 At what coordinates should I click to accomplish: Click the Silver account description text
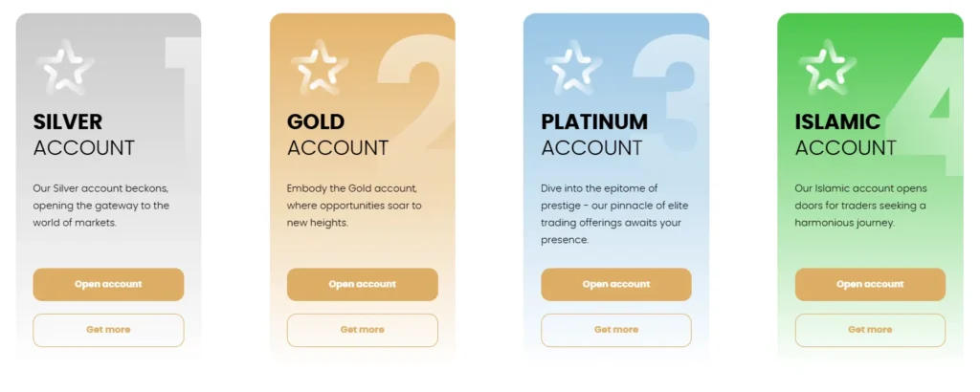tap(101, 205)
